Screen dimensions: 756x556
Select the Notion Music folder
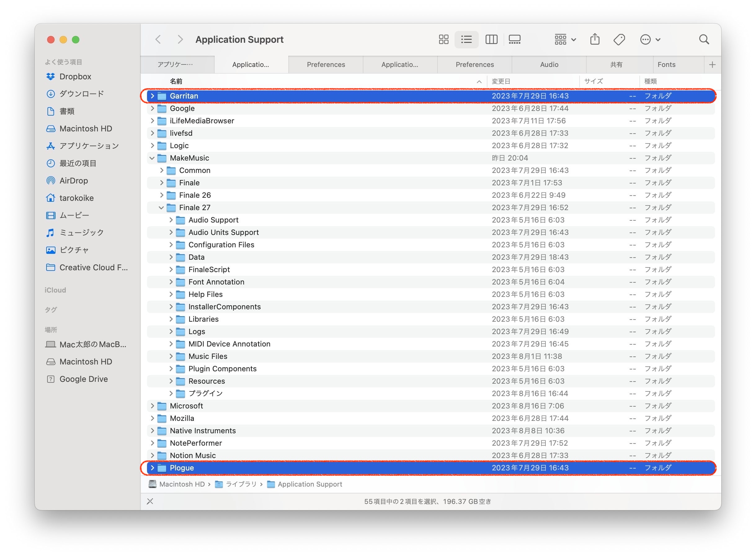pos(431,455)
